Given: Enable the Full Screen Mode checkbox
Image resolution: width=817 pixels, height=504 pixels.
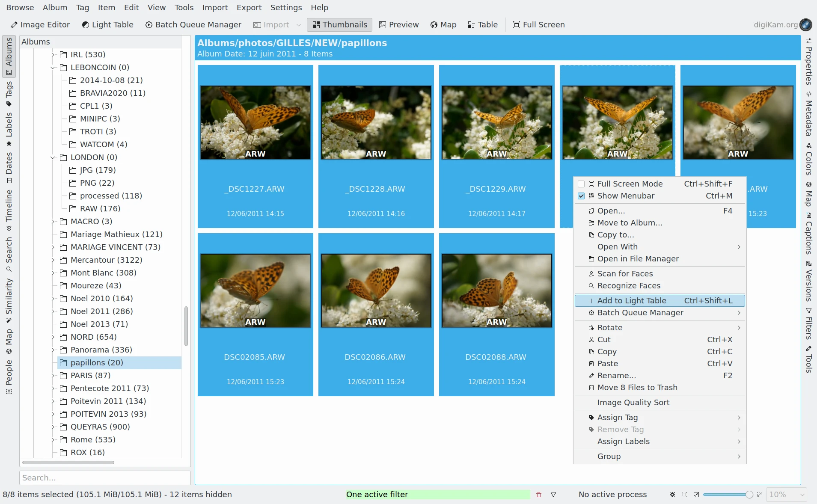Looking at the screenshot, I should [x=581, y=184].
